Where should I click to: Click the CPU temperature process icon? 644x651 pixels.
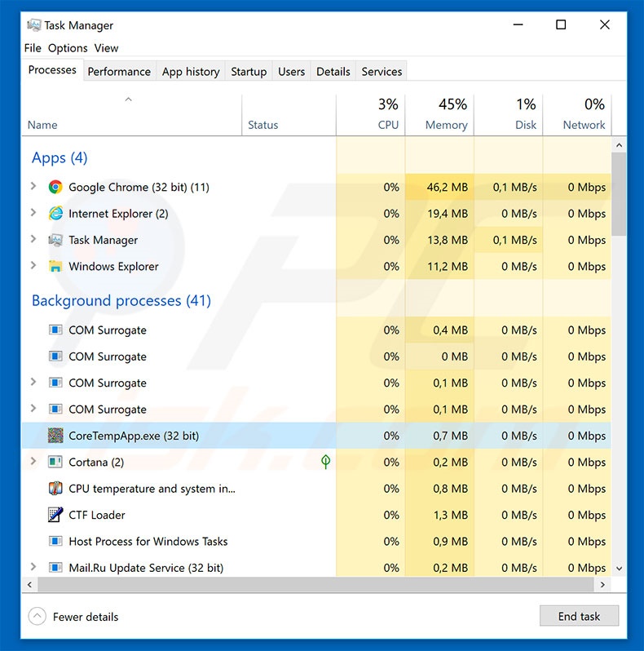(55, 489)
